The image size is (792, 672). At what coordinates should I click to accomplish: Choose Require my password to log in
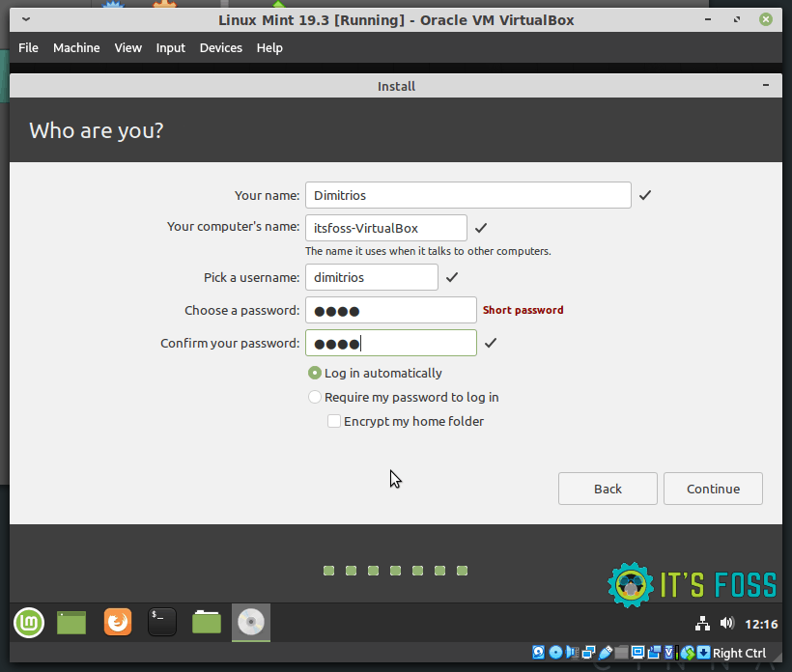click(x=314, y=397)
